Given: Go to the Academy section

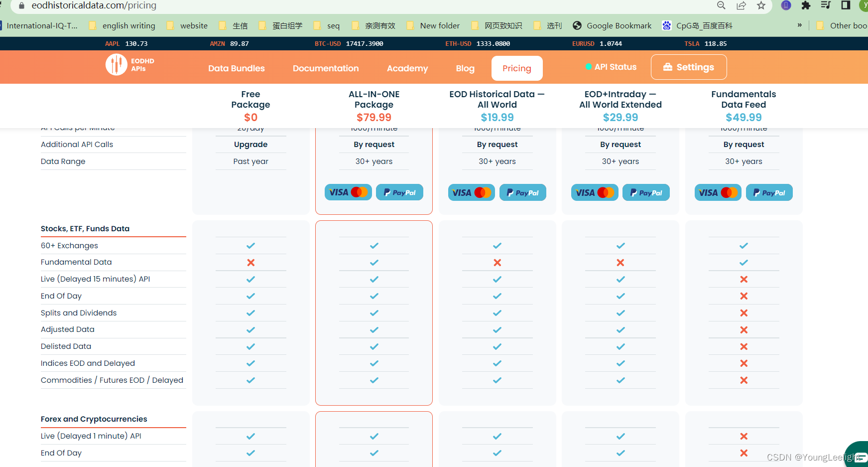Looking at the screenshot, I should (x=407, y=68).
